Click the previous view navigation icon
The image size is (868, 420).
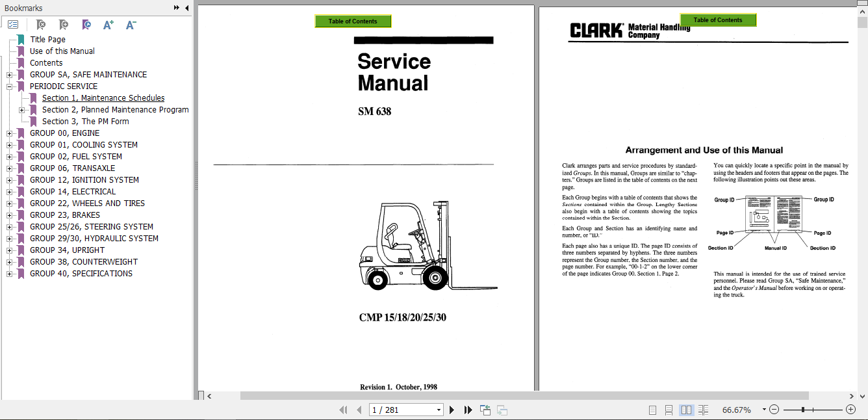[x=485, y=410]
